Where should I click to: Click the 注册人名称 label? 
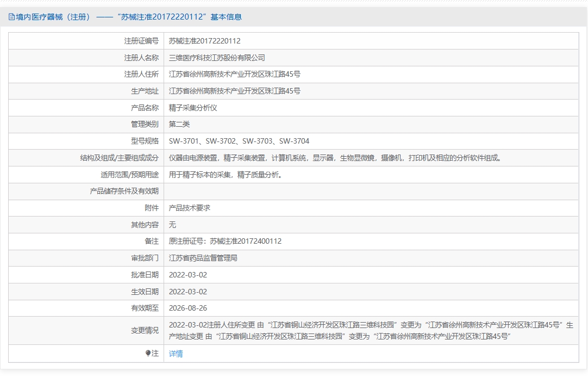coord(141,58)
